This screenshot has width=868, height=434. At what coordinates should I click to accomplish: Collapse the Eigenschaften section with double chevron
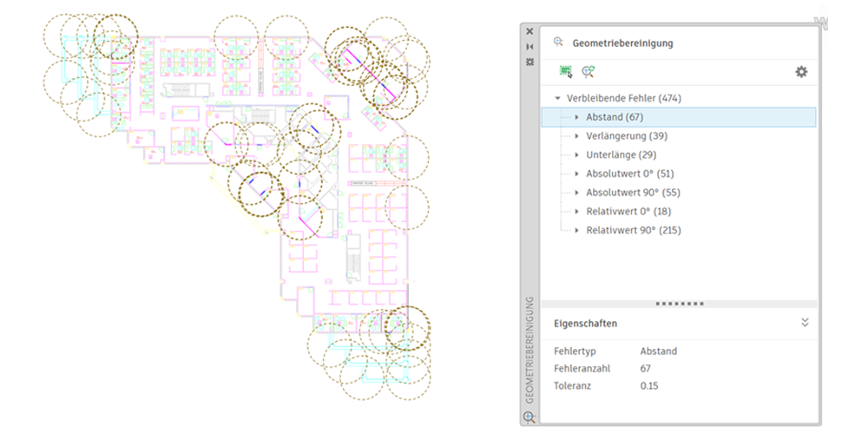[x=805, y=322]
